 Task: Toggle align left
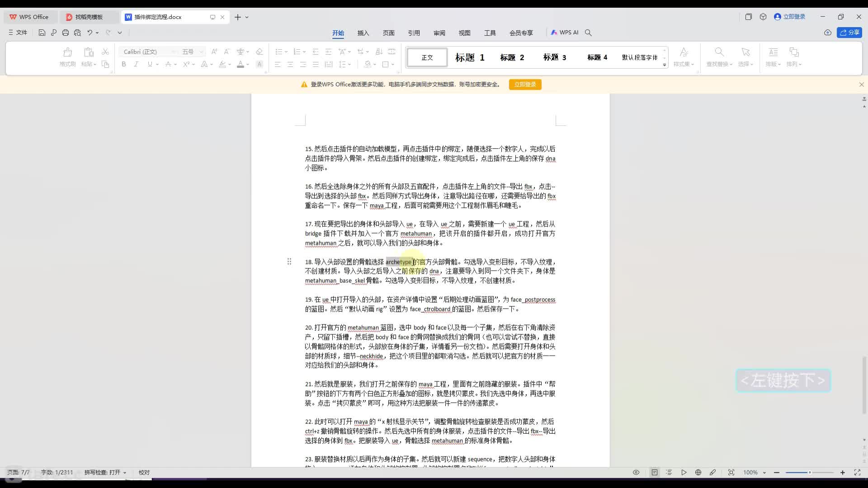[278, 64]
